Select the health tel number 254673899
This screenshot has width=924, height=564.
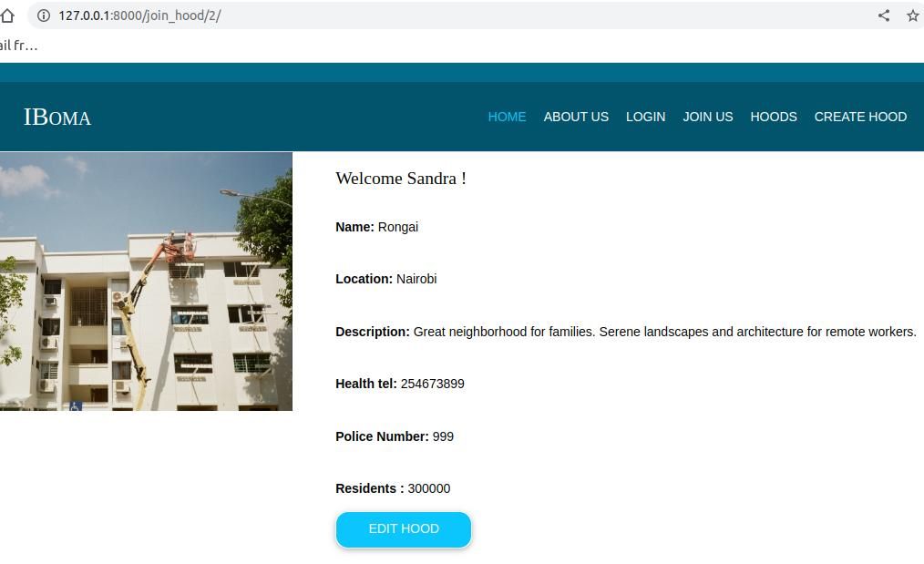click(x=433, y=384)
